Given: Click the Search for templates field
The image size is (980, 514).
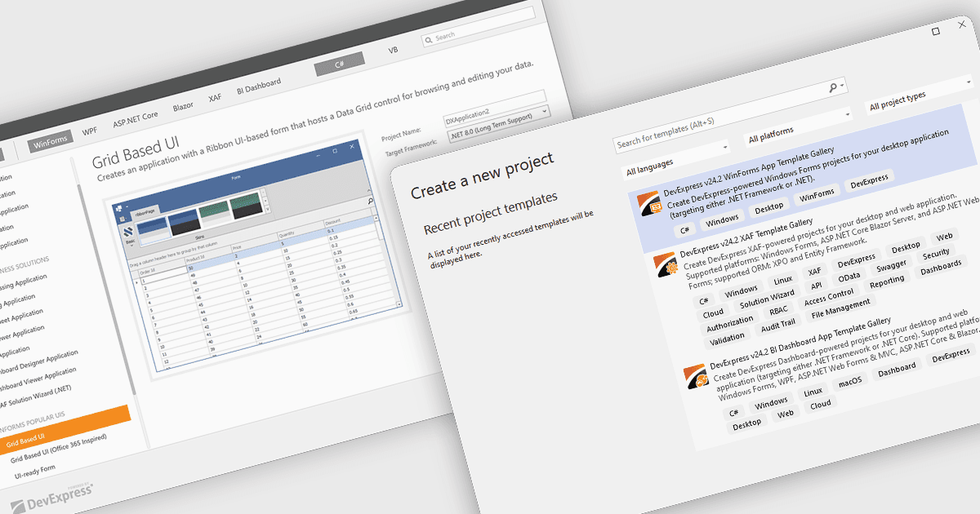Looking at the screenshot, I should click(729, 116).
